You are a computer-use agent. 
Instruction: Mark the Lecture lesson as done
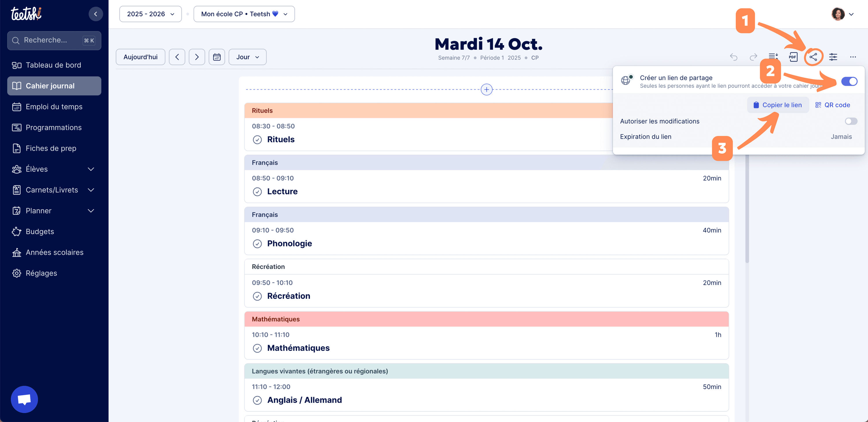click(x=257, y=192)
